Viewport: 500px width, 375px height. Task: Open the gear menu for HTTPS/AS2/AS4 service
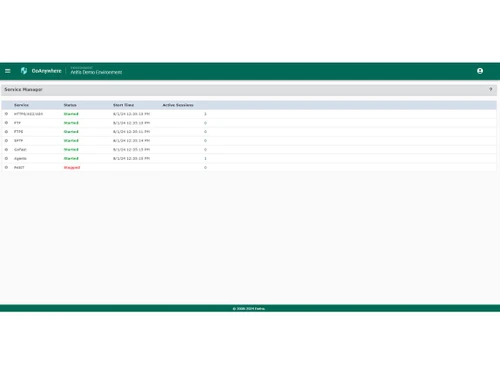pos(6,114)
